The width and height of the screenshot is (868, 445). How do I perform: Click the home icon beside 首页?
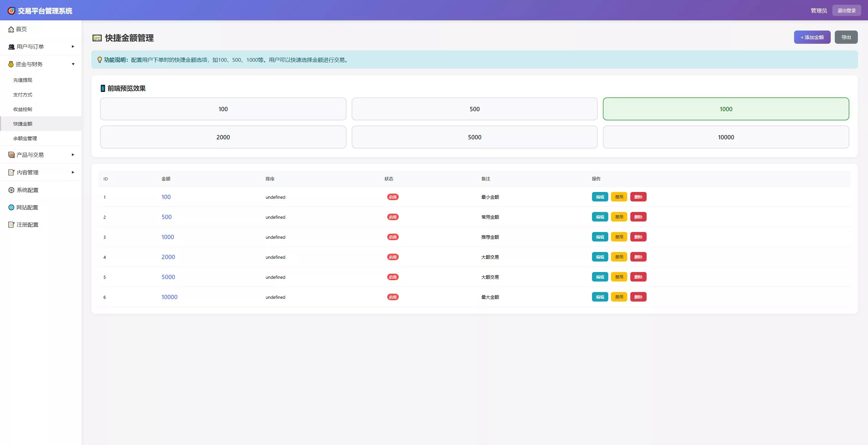coord(11,30)
